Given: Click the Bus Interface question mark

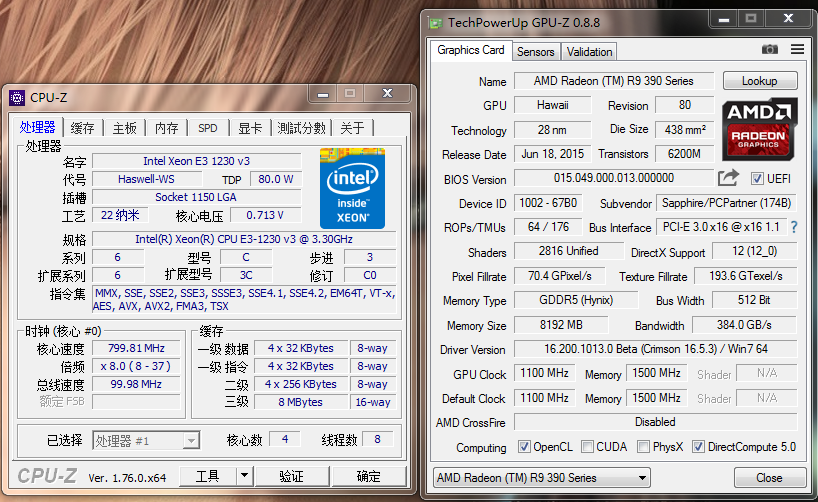Looking at the screenshot, I should (794, 227).
